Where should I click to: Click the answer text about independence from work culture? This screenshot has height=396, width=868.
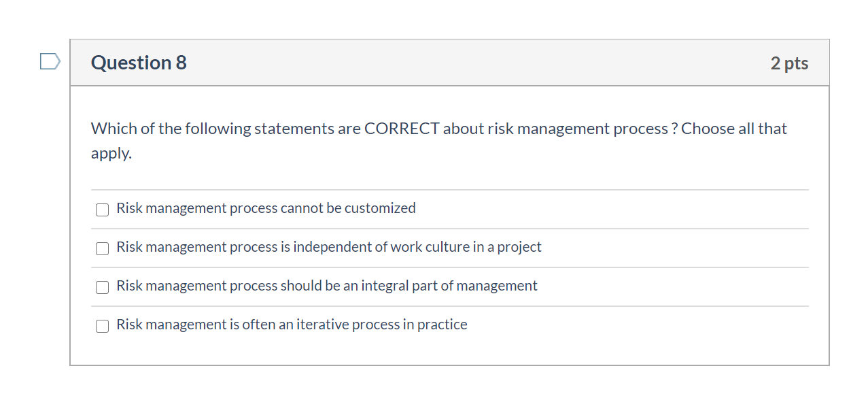[x=329, y=247]
